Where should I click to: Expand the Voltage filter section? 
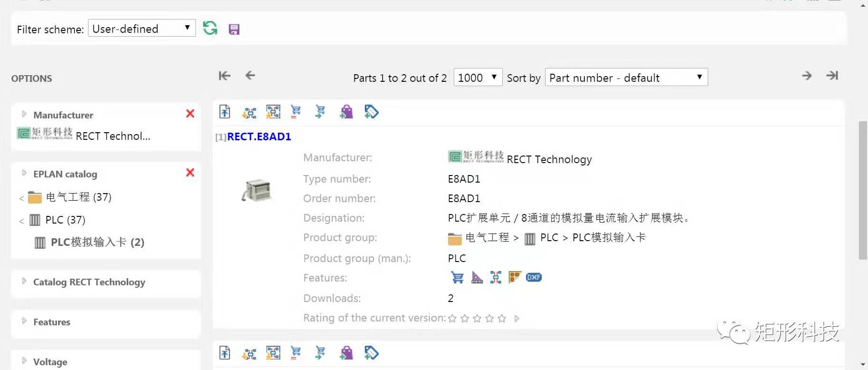coord(24,361)
